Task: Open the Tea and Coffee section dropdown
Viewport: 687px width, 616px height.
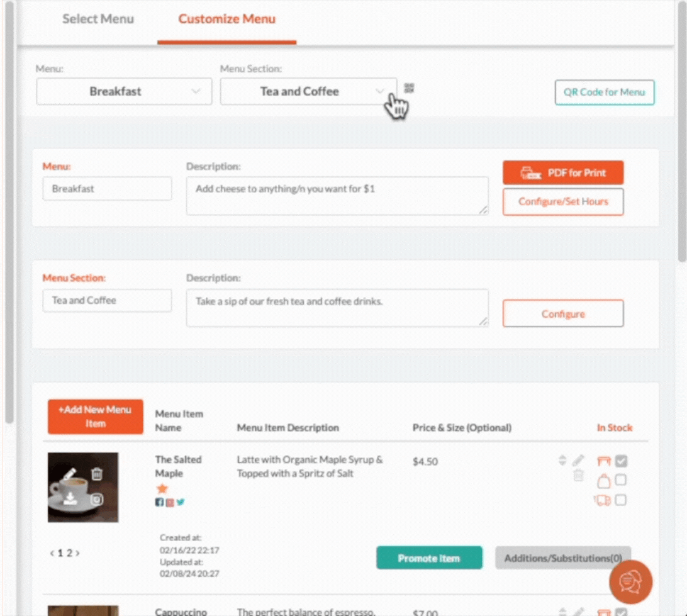Action: point(308,91)
